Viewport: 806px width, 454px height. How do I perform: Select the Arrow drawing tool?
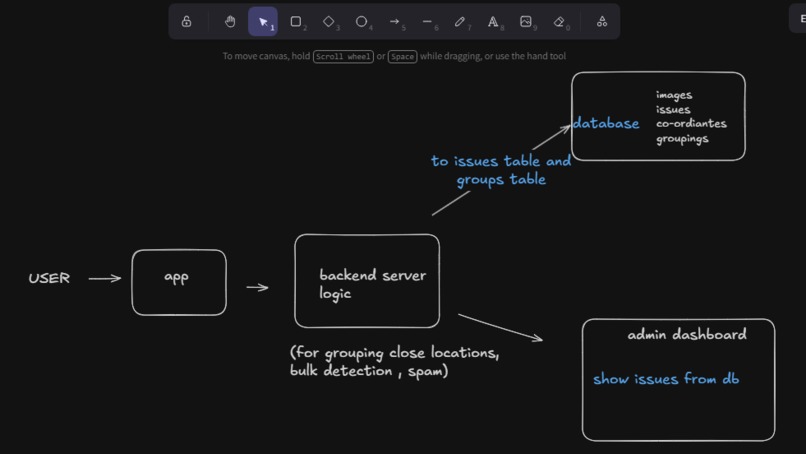pyautogui.click(x=394, y=22)
